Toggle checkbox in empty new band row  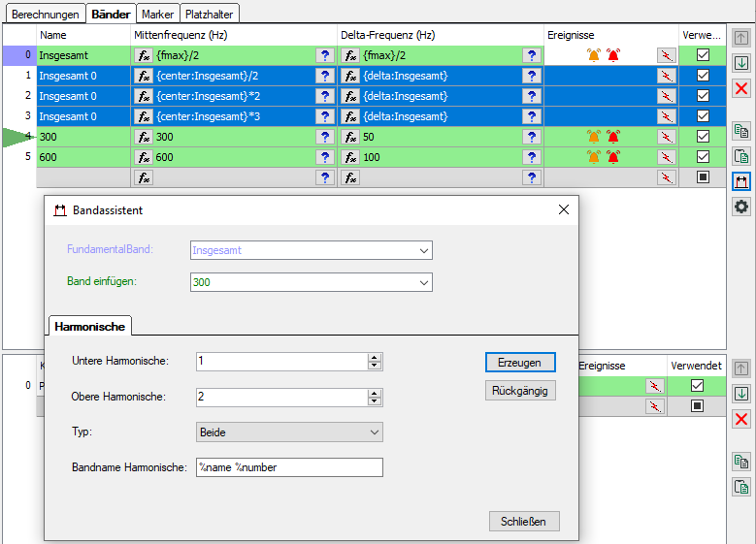pos(703,177)
